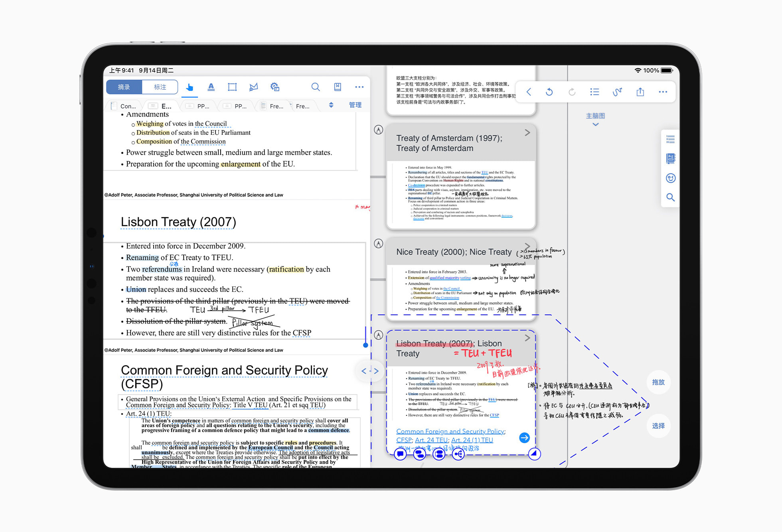Open the document bookmarks icon
This screenshot has height=532, width=782.
coord(338,87)
